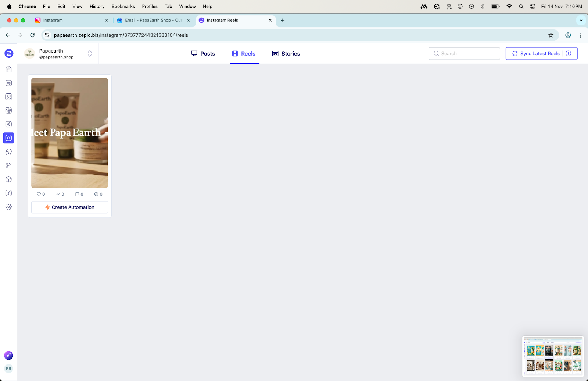This screenshot has height=381, width=588.
Task: Open macOS Control Center
Action: tap(533, 6)
